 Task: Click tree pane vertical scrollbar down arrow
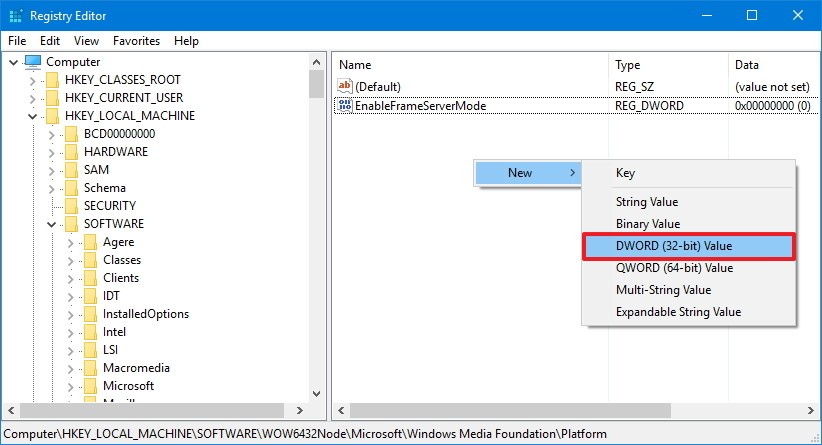pyautogui.click(x=316, y=393)
